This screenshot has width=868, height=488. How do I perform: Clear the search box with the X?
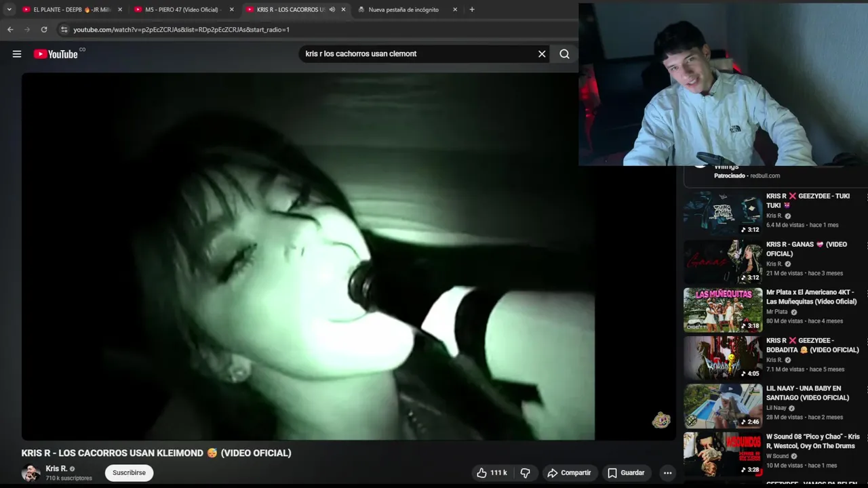coord(542,54)
